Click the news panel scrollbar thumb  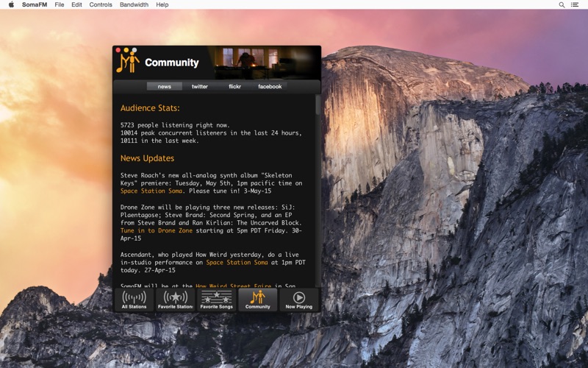tap(318, 105)
